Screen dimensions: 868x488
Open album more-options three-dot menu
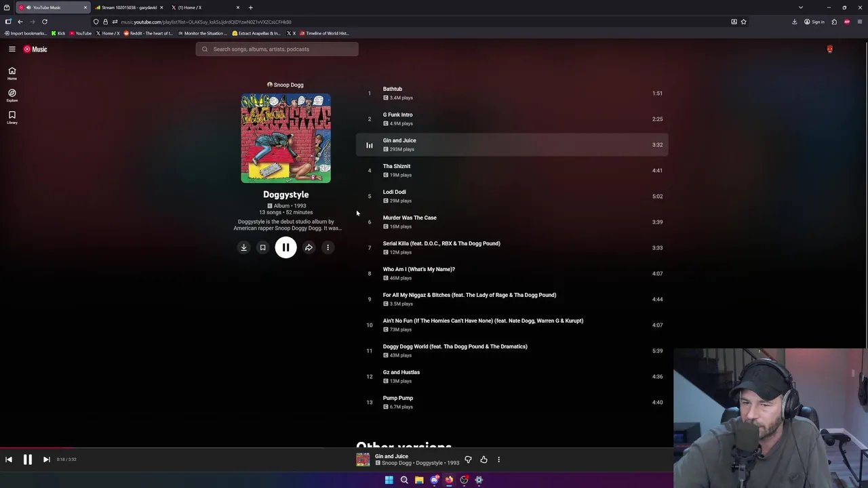(x=328, y=247)
